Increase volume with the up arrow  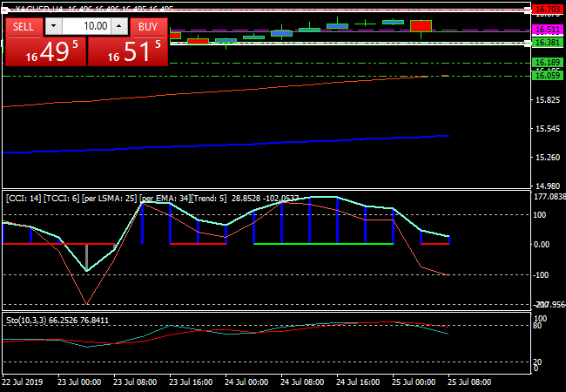pos(119,26)
